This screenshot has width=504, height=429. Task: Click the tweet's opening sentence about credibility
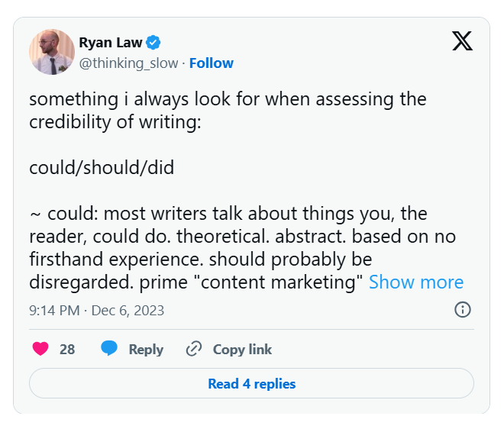[x=228, y=110]
